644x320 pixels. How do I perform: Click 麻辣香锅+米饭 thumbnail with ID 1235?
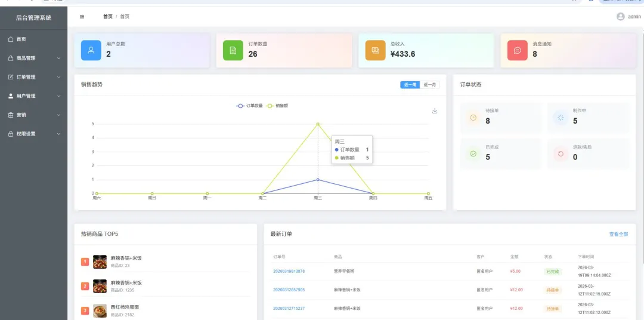coord(100,287)
